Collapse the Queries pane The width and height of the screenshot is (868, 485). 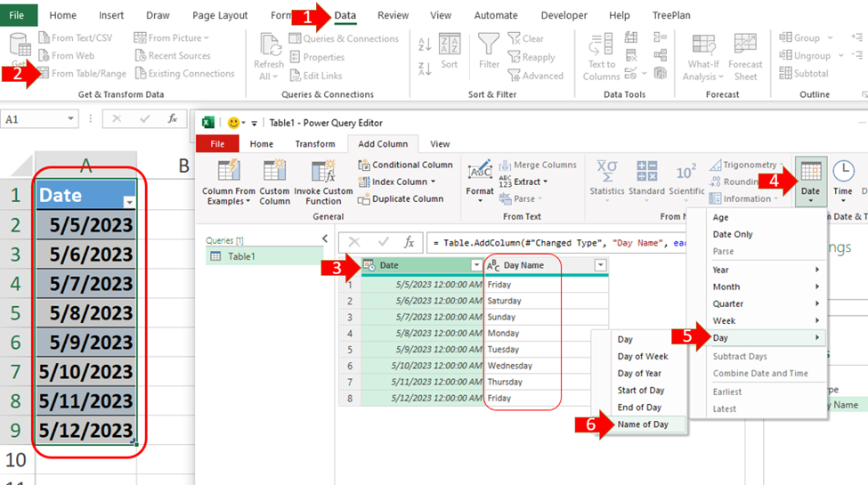325,238
